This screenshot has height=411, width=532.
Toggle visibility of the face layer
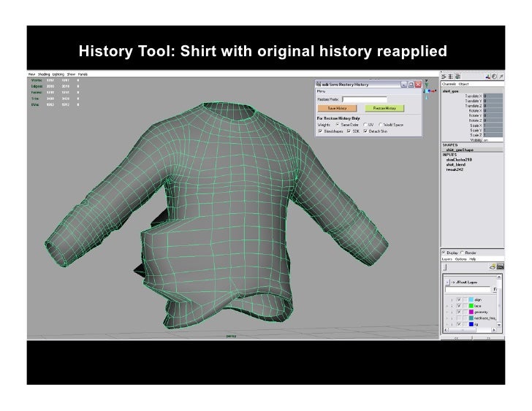pos(460,307)
